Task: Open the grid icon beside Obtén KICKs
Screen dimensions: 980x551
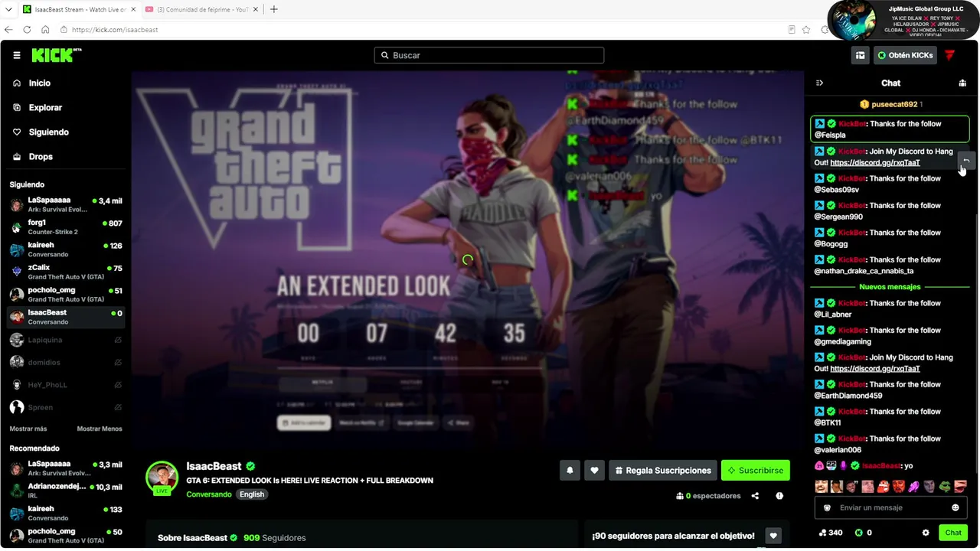Action: tap(860, 55)
